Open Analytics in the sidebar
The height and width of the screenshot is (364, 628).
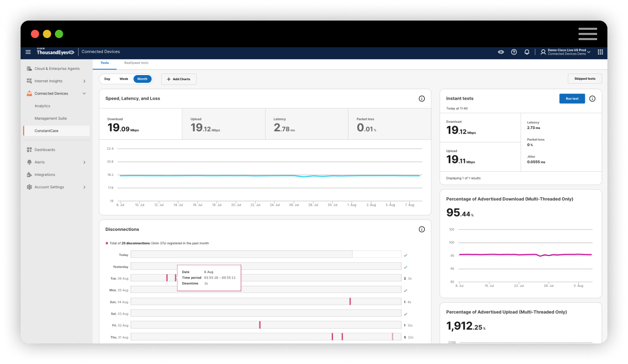pos(42,106)
